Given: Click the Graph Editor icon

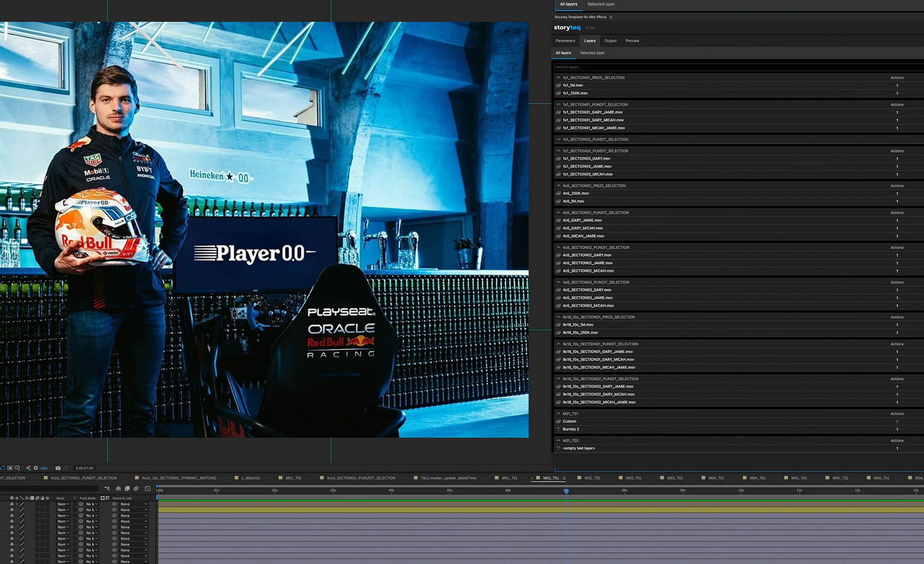Looking at the screenshot, I should pyautogui.click(x=147, y=489).
